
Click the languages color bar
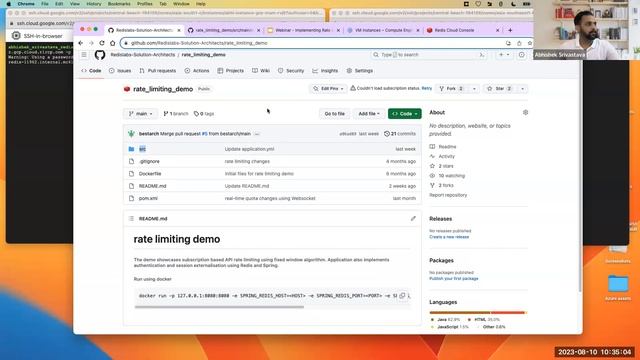coord(478,313)
